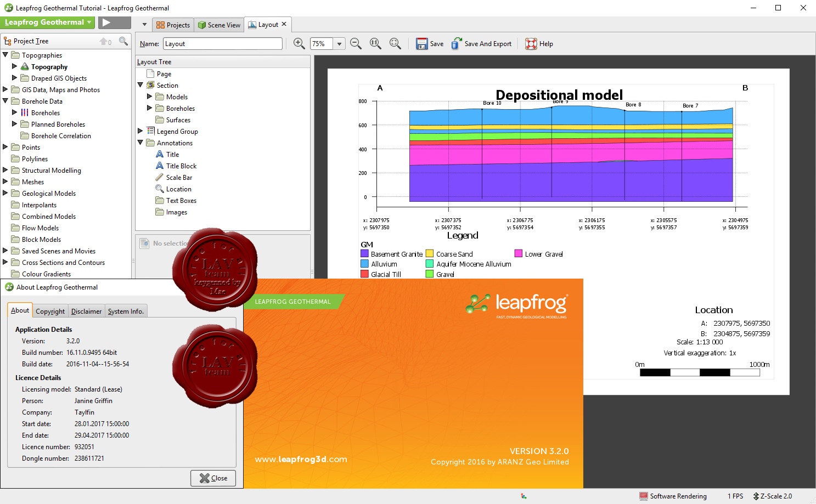816x504 pixels.
Task: Close the Layout tab
Action: point(284,24)
